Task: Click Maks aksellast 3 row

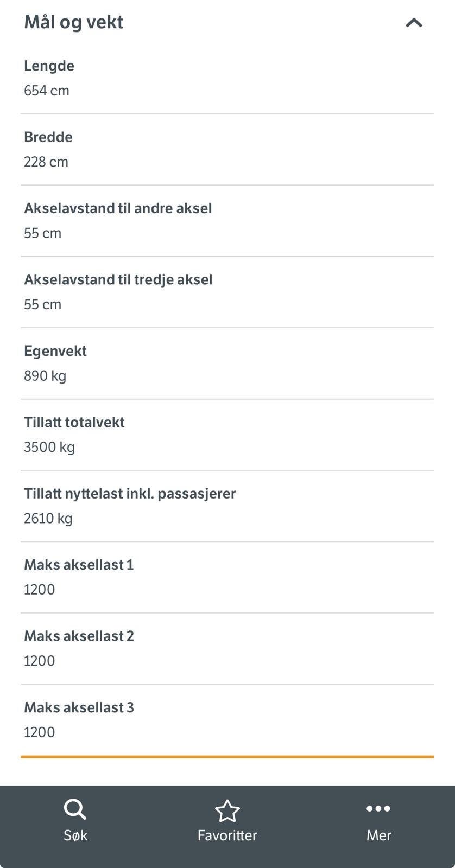Action: (x=227, y=720)
